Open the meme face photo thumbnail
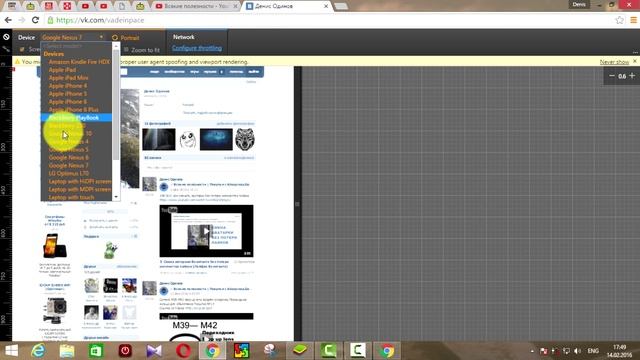 (x=188, y=140)
